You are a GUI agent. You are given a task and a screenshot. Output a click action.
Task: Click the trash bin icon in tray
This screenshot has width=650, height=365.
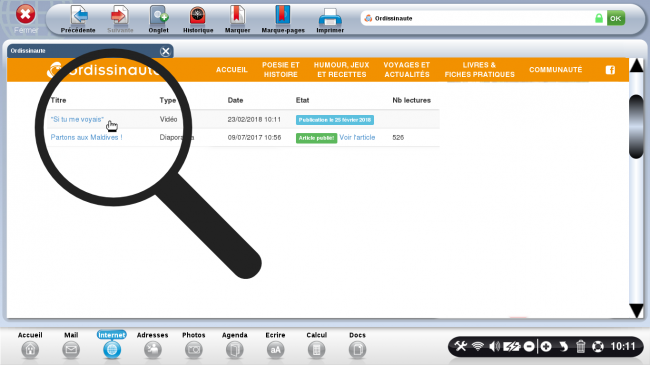[580, 346]
